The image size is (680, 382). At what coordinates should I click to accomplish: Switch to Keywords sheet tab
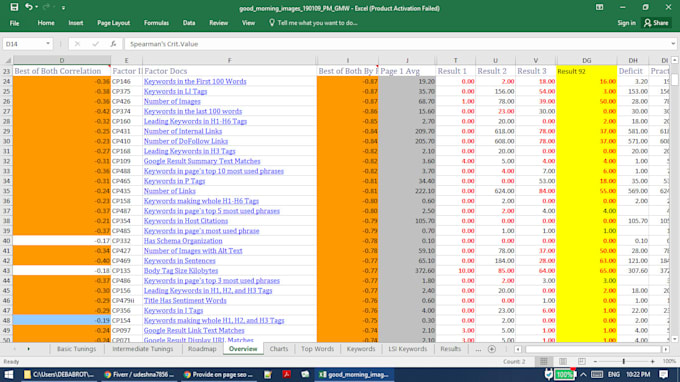click(x=361, y=349)
